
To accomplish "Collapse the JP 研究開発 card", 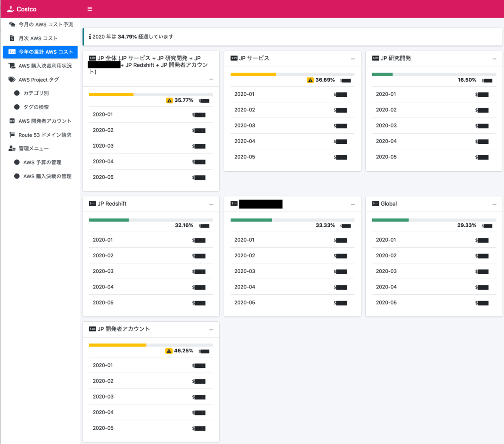I will point(494,59).
